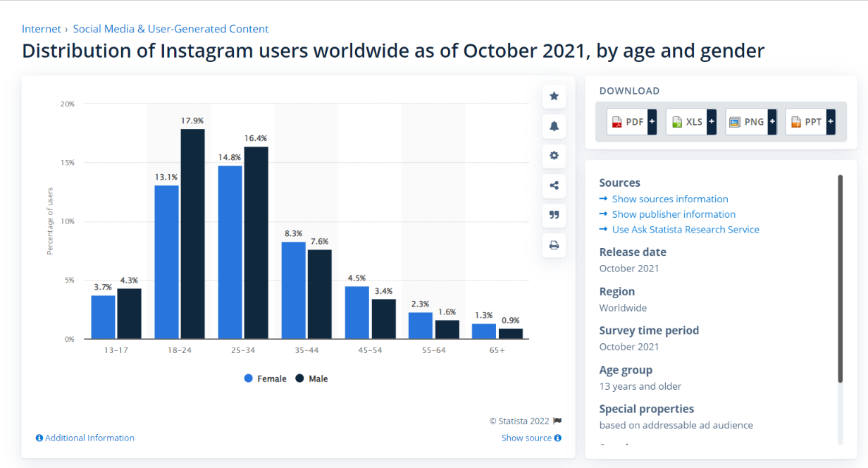Click female 18-24 bar labeled 13.1%
868x468 pixels.
166,262
